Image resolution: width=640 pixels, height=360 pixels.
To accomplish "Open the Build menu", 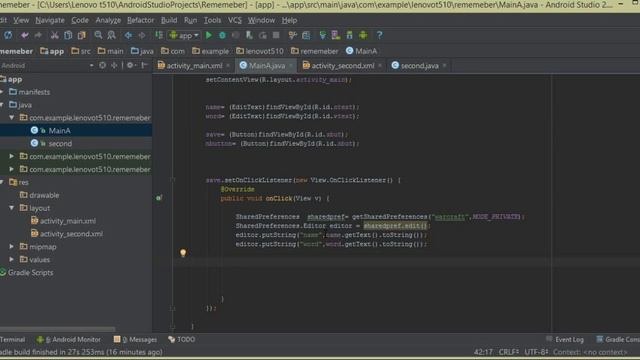I will [169, 20].
